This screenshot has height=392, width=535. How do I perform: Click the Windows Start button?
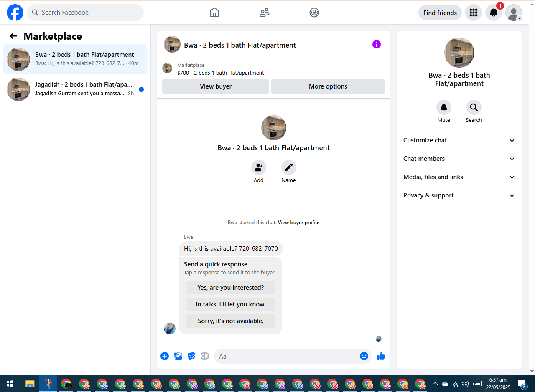10,384
